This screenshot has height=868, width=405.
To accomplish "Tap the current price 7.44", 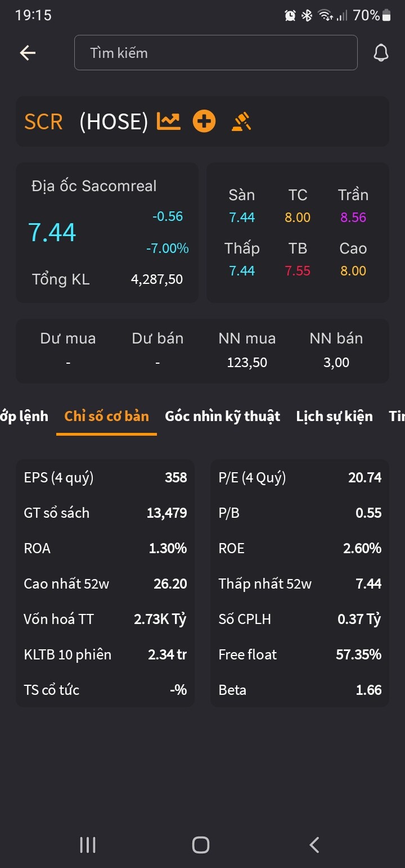I will tap(52, 232).
